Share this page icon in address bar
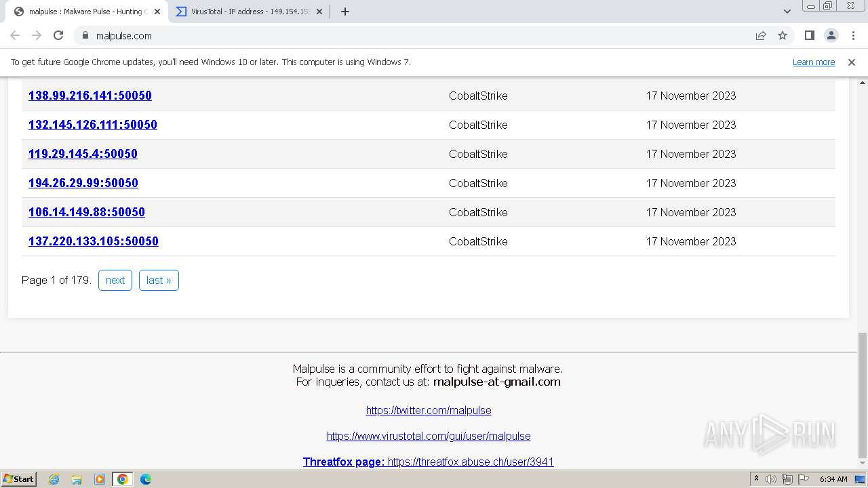The height and width of the screenshot is (488, 868). [x=761, y=36]
